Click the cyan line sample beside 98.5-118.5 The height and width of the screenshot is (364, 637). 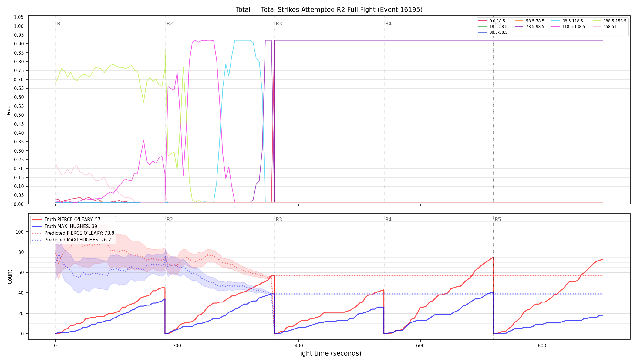556,21
